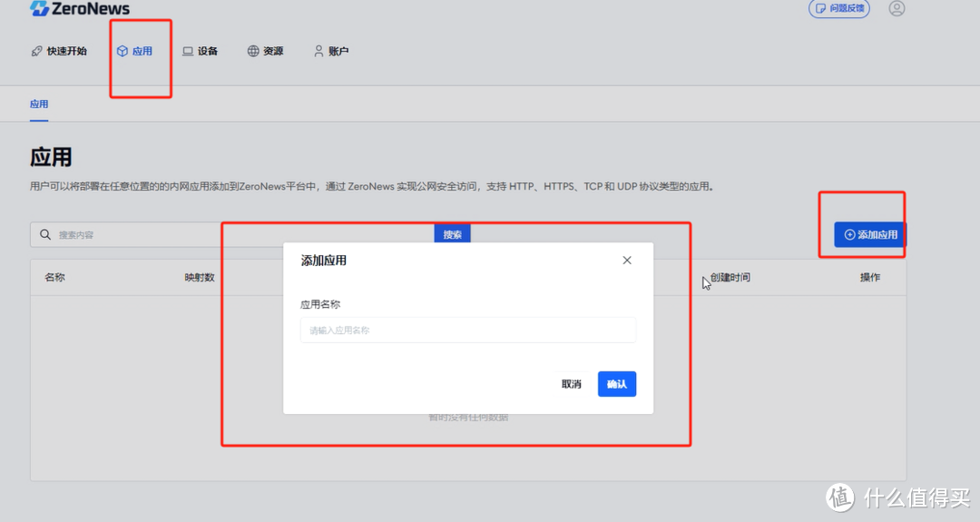Click the 应用名称 field label

tap(320, 304)
